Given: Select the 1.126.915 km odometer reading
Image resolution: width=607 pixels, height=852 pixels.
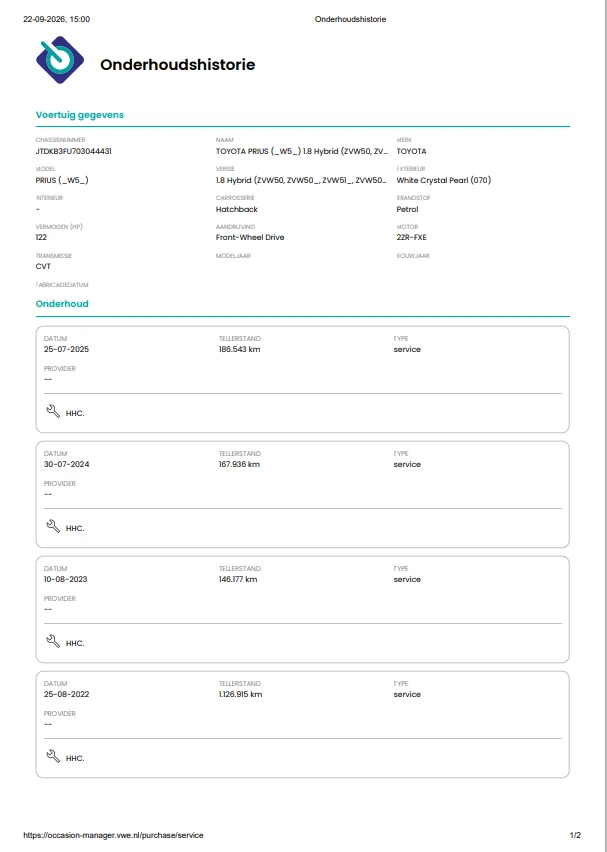Looking at the screenshot, I should click(x=240, y=695).
